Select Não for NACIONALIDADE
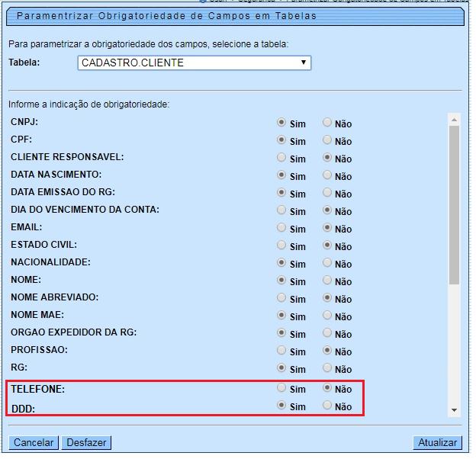Viewport: 476px width, 459px height. click(x=327, y=262)
